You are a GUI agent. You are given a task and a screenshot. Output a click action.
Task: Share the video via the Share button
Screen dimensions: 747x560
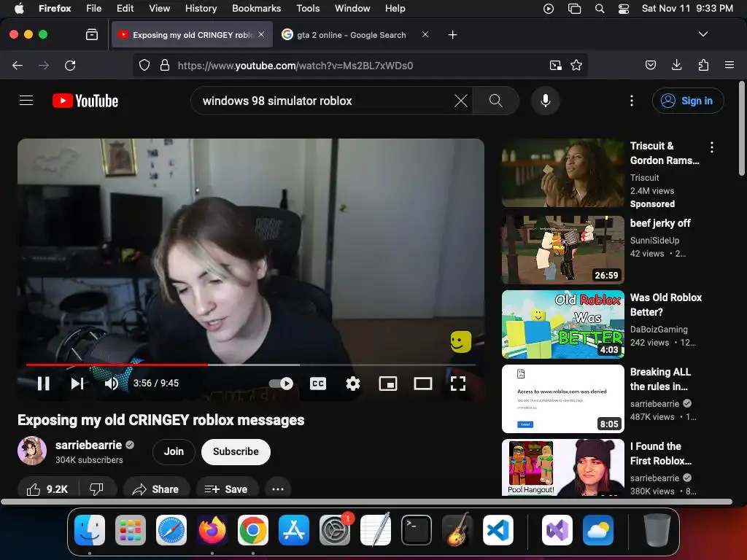coord(156,489)
